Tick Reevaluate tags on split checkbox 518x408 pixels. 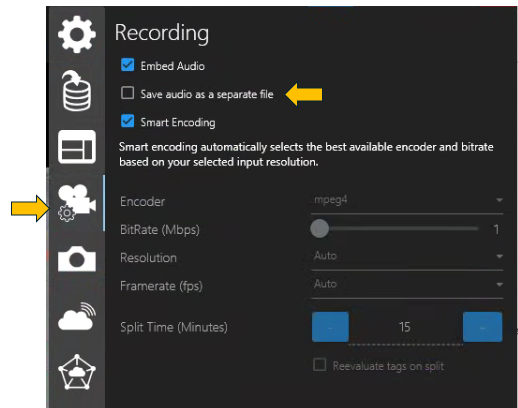point(320,365)
